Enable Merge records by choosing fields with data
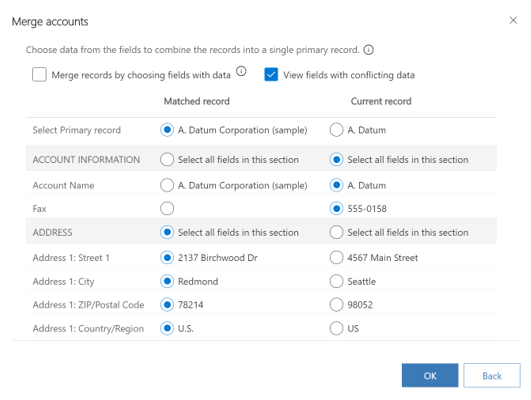The width and height of the screenshot is (531, 400). click(39, 75)
